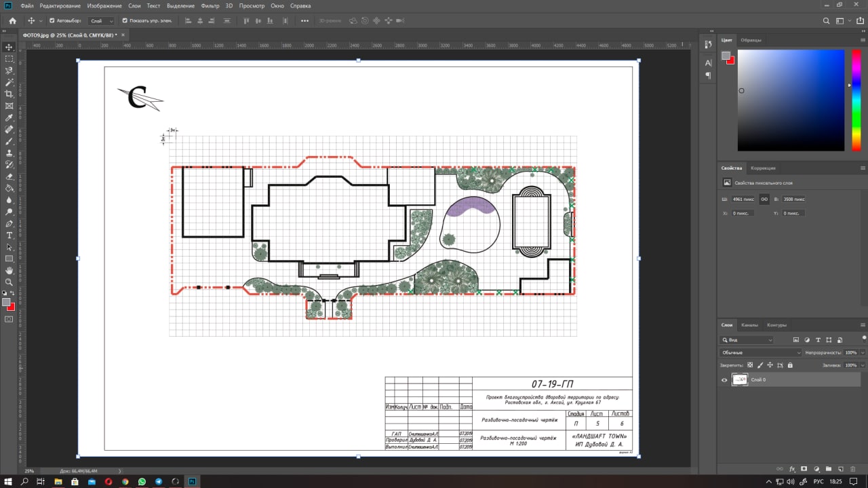Image resolution: width=868 pixels, height=488 pixels.
Task: Delete layer with the trash icon
Action: tap(852, 469)
